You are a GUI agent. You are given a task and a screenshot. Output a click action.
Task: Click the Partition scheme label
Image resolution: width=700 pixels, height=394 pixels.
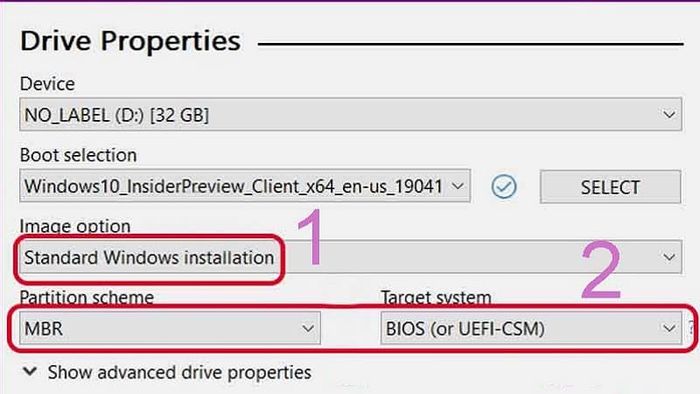(x=87, y=297)
